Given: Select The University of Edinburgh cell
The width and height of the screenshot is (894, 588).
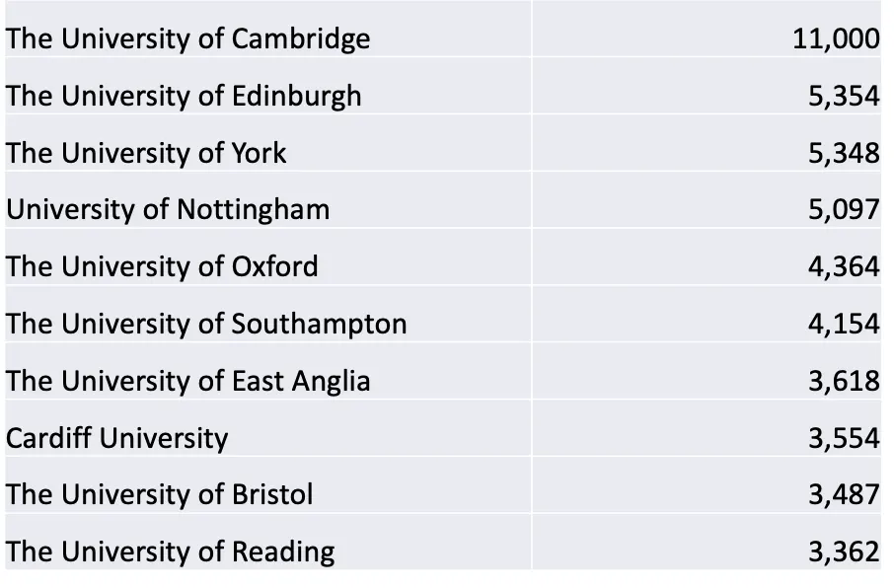Looking at the screenshot, I should (268, 86).
